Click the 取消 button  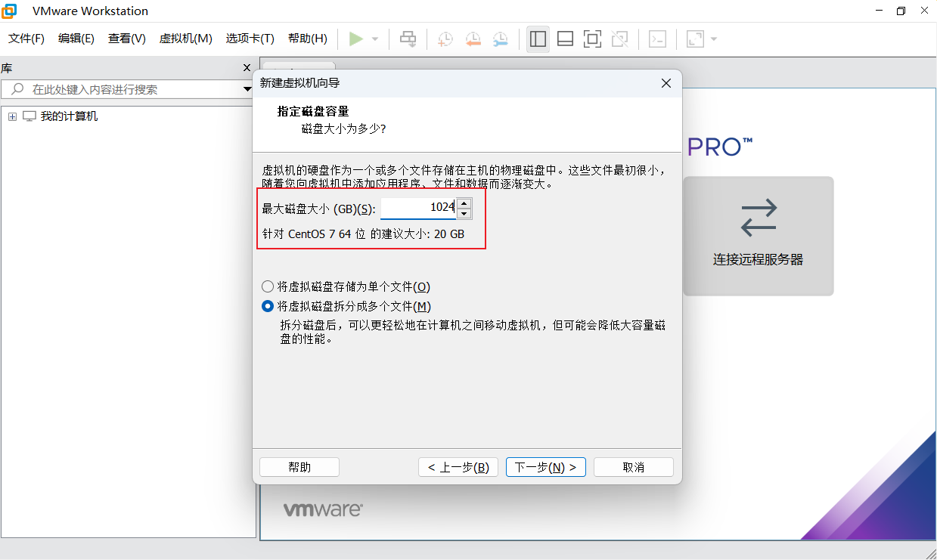tap(634, 467)
